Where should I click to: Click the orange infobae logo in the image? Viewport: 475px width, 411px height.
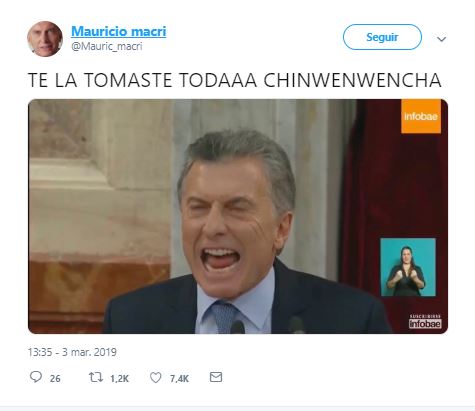[x=421, y=116]
